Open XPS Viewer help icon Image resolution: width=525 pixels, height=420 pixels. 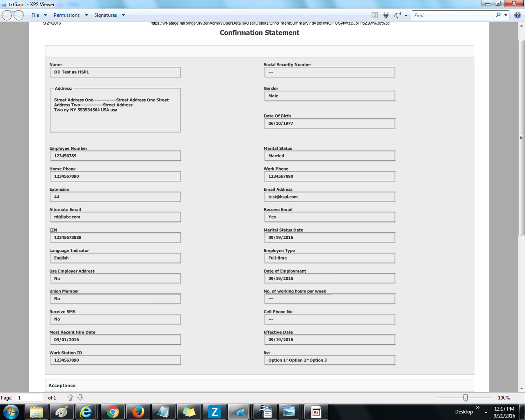pyautogui.click(x=518, y=15)
